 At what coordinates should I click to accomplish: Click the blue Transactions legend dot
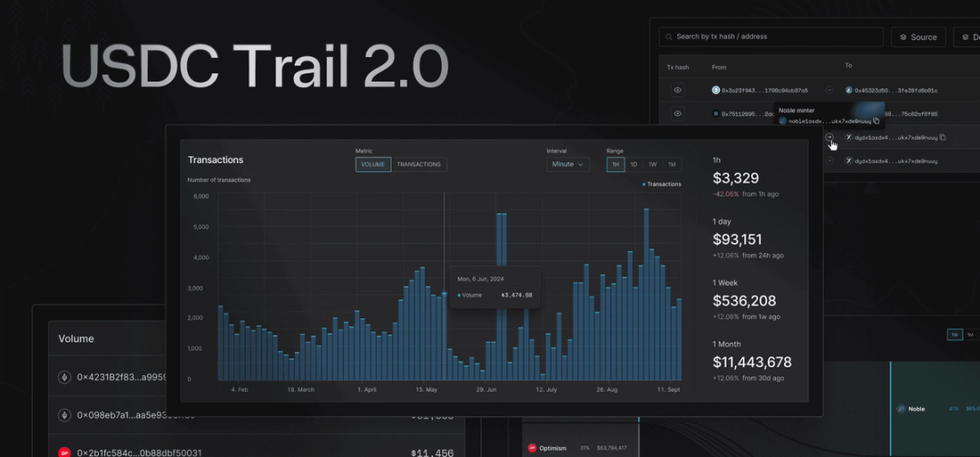(x=644, y=184)
